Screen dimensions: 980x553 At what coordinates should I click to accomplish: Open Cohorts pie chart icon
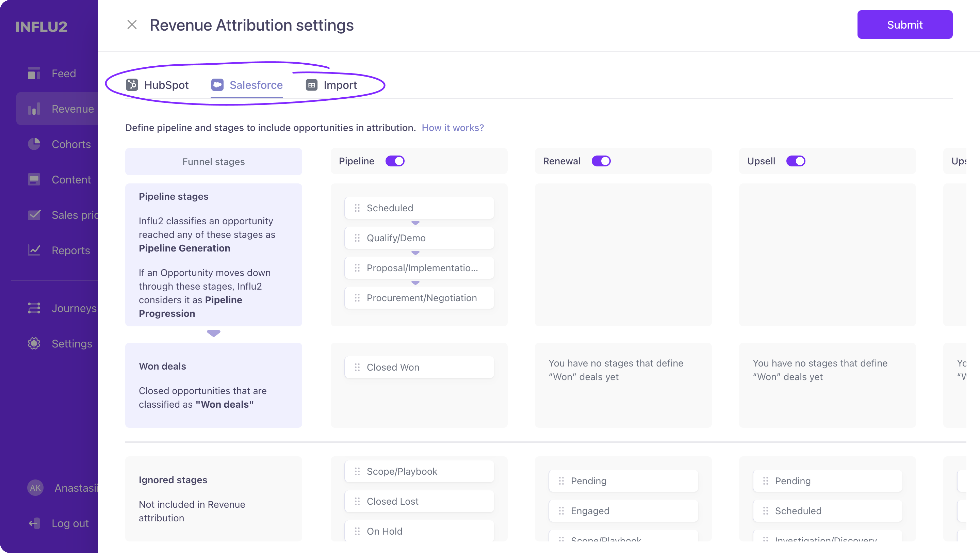coord(34,144)
